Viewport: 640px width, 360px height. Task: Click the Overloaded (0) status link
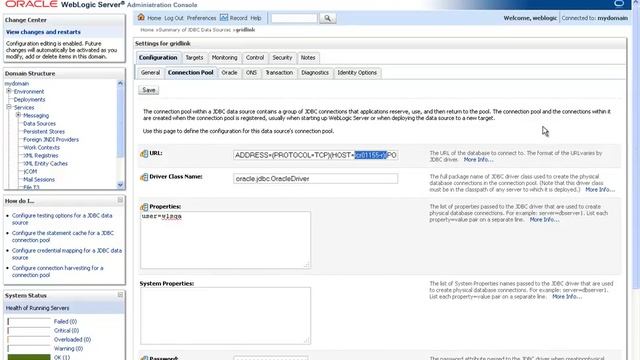[72, 340]
